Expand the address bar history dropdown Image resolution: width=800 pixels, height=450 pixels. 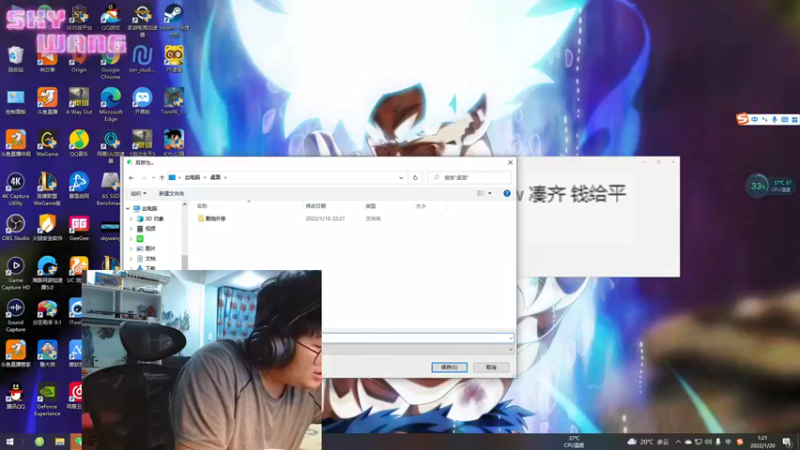coord(401,178)
